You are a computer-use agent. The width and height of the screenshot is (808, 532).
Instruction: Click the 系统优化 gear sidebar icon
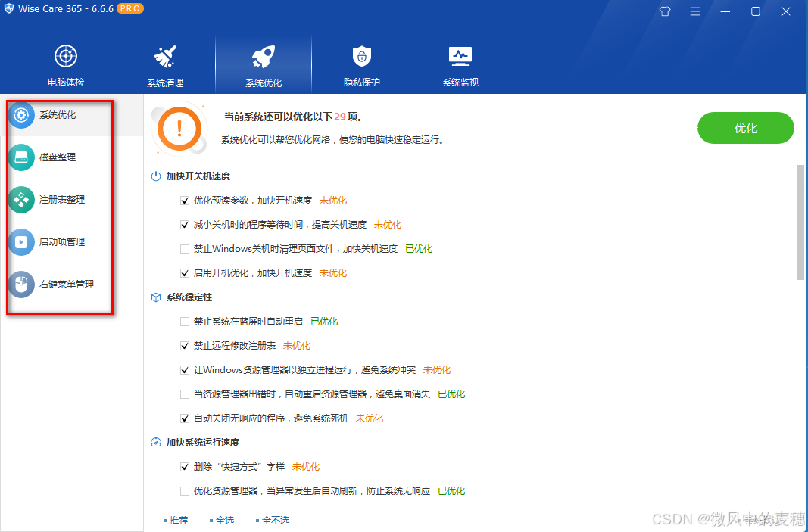tap(22, 115)
